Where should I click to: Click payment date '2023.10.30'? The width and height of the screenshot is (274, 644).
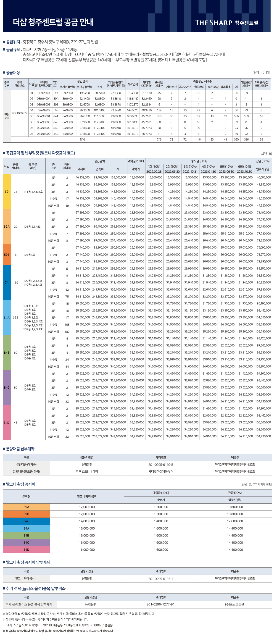245,171
